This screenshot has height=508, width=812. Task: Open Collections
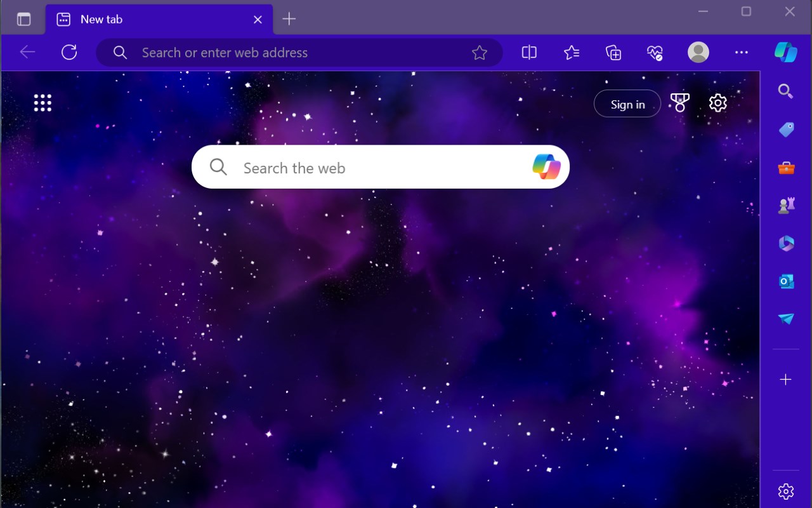613,53
